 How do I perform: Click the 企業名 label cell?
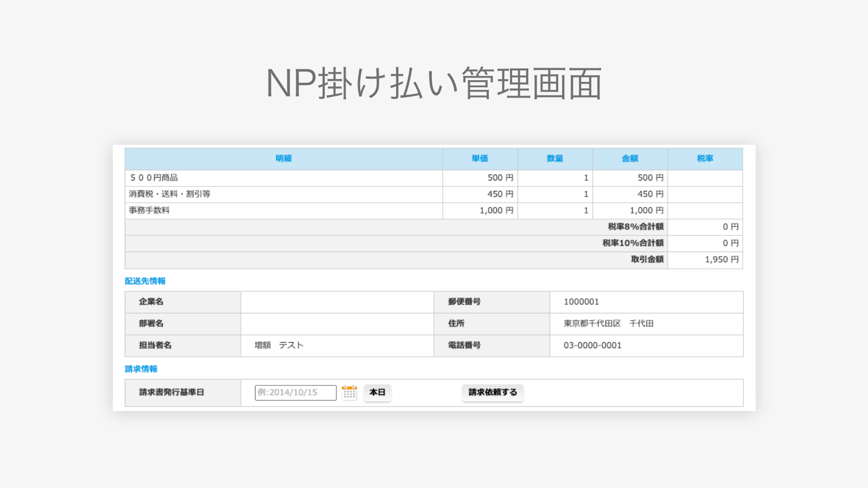183,302
